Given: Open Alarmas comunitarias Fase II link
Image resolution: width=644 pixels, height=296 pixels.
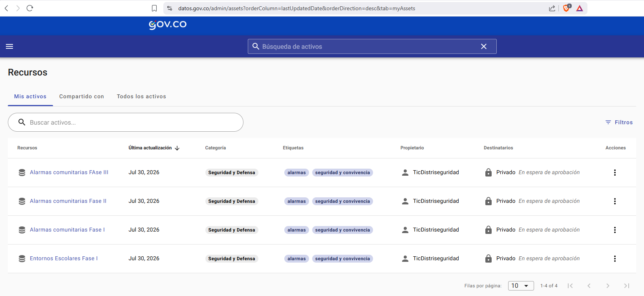Looking at the screenshot, I should (x=68, y=201).
